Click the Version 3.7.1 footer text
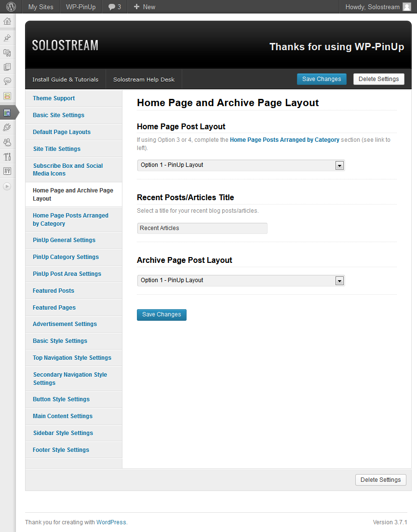This screenshot has height=532, width=417. point(390,522)
